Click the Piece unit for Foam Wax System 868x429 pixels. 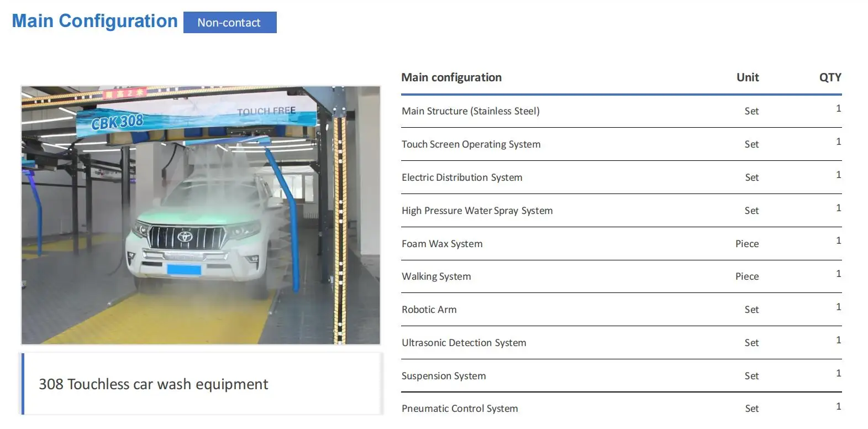pos(746,244)
